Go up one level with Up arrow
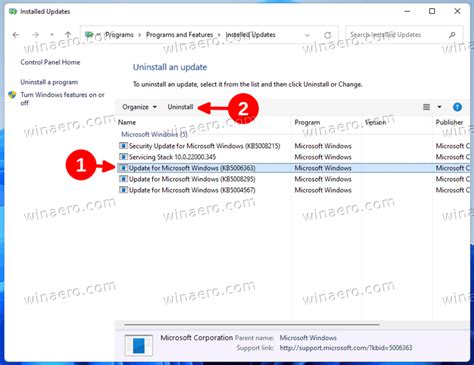Screen dimensions: 474x365 (68, 35)
